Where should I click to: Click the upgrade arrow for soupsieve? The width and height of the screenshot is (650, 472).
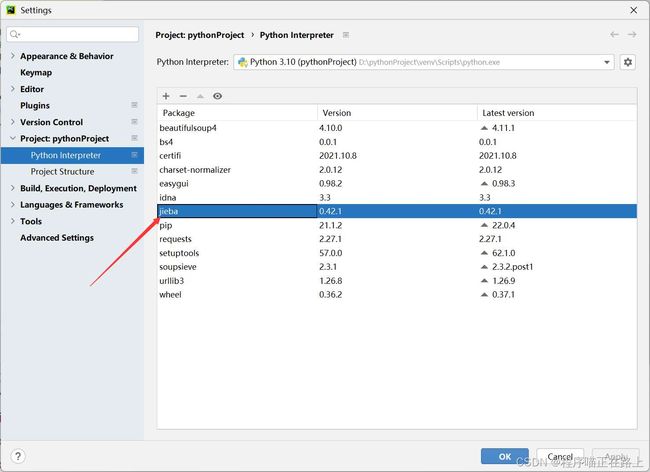click(484, 267)
